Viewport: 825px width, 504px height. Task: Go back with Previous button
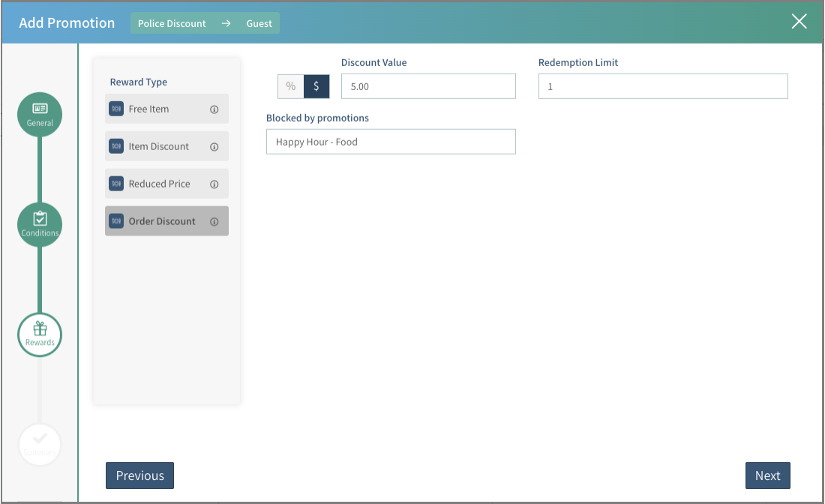(139, 475)
